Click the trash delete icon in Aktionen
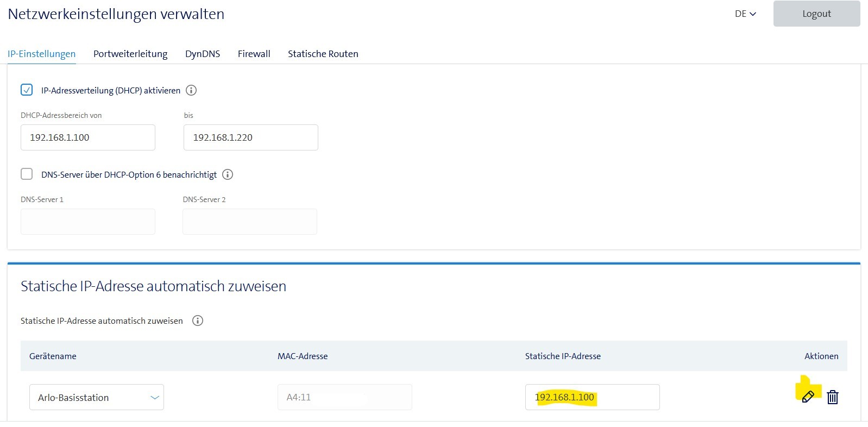Screen dimensions: 868x427 832,398
